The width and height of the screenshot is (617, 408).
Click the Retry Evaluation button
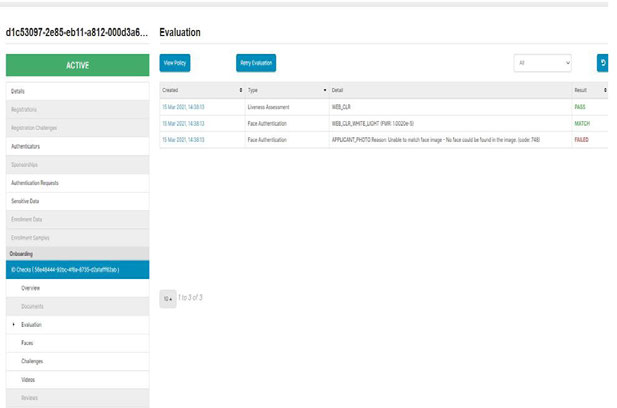(255, 63)
